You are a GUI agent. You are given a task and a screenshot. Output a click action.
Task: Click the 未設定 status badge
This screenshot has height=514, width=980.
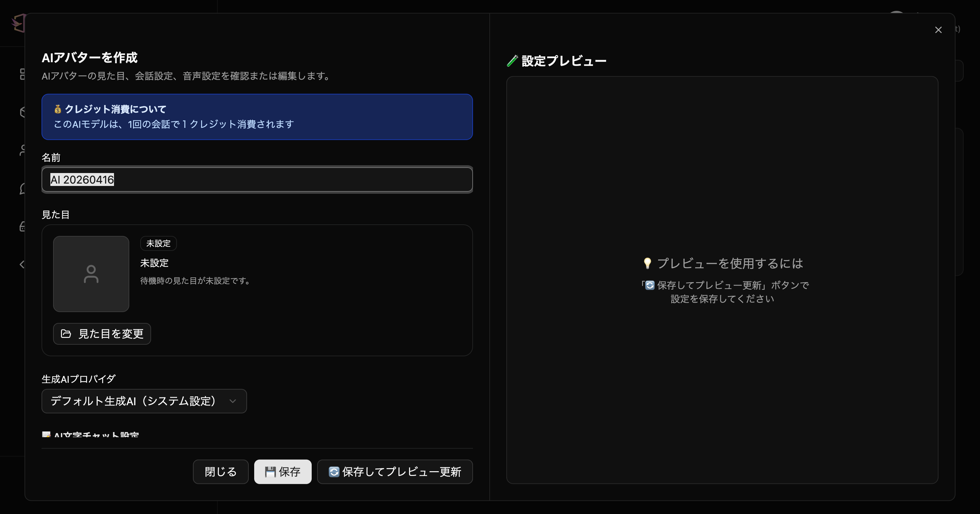click(158, 243)
